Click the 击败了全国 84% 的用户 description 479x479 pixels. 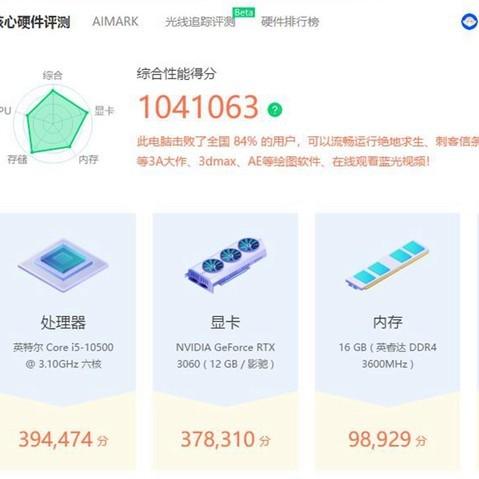pyautogui.click(x=308, y=151)
